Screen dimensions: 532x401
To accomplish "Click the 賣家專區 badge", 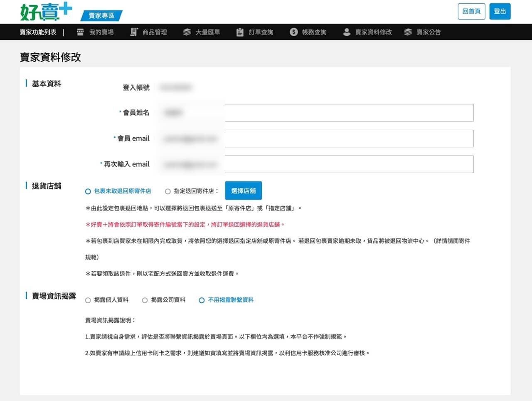I will (x=101, y=15).
